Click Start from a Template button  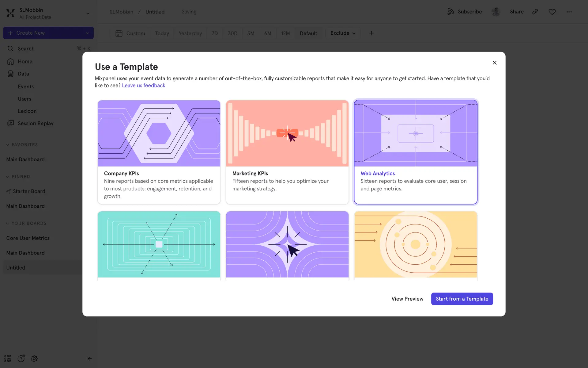(462, 299)
